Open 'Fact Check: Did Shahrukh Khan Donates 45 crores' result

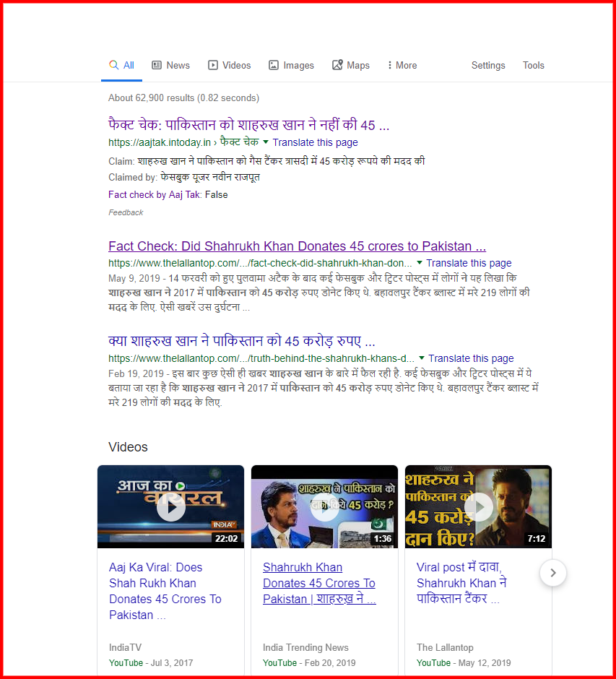(x=297, y=246)
